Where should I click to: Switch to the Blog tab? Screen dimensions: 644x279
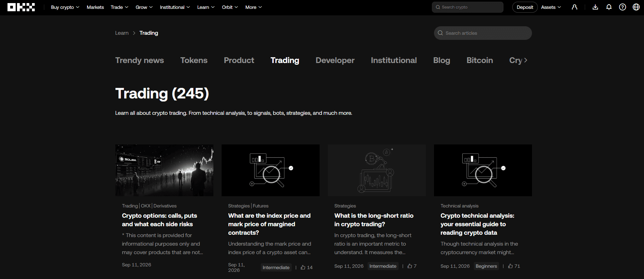point(441,60)
